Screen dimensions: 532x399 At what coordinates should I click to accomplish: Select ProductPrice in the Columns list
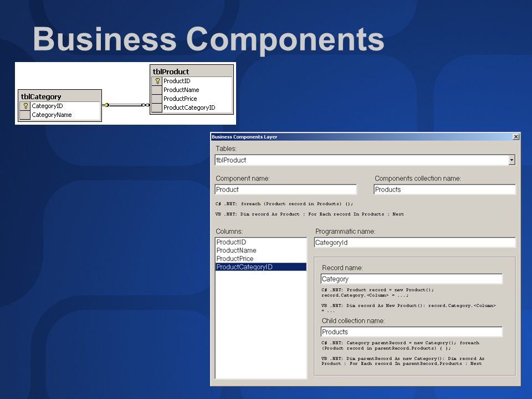pyautogui.click(x=260, y=259)
